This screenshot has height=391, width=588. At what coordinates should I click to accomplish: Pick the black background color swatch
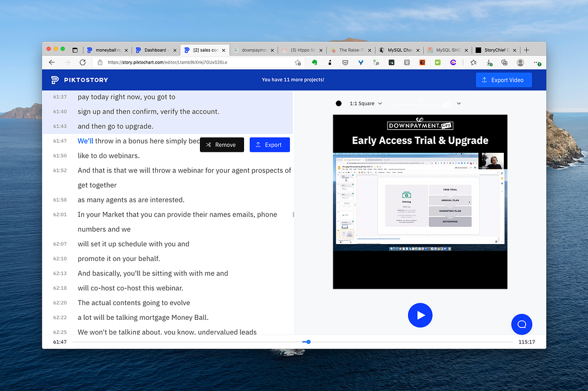pos(339,103)
